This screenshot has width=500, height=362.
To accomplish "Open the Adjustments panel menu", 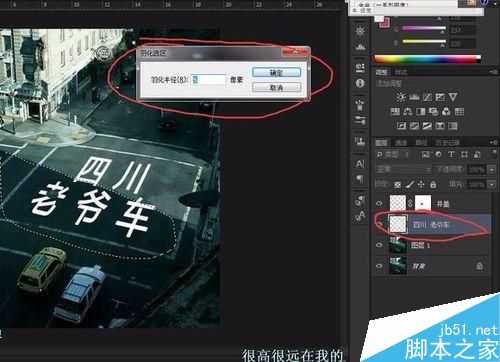I will [493, 72].
